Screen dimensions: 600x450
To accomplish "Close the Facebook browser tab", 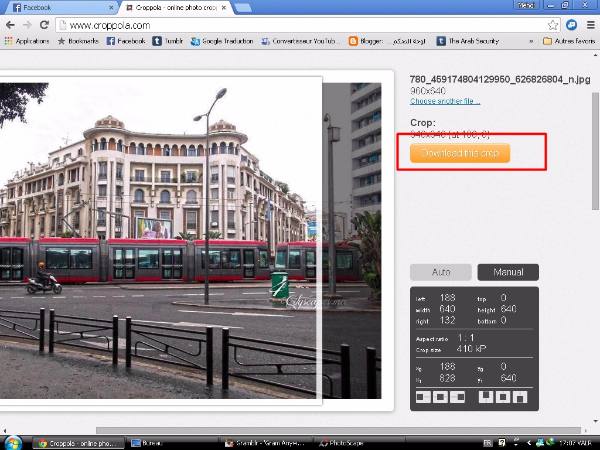I will pyautogui.click(x=111, y=7).
